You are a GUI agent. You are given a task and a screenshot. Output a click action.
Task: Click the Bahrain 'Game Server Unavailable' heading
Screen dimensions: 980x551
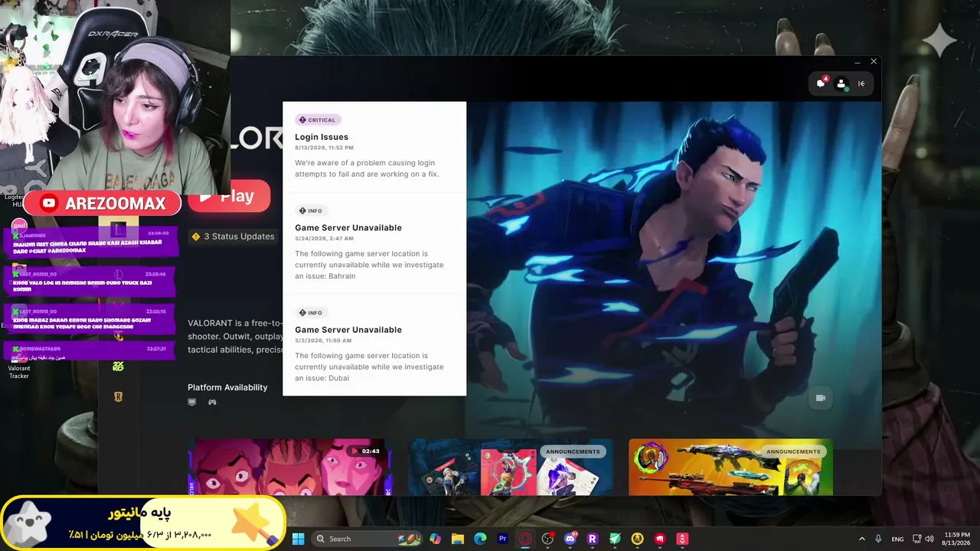[x=348, y=227]
